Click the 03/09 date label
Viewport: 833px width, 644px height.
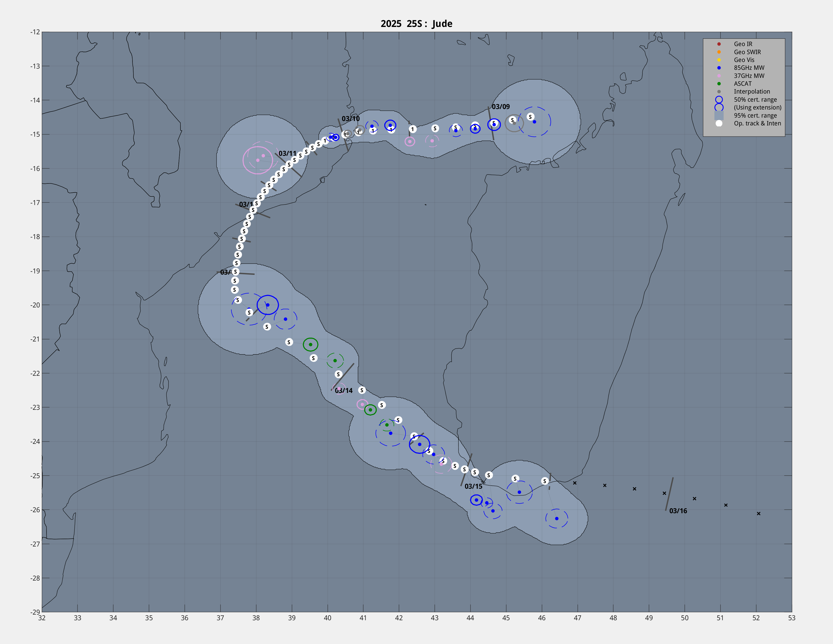[x=500, y=107]
